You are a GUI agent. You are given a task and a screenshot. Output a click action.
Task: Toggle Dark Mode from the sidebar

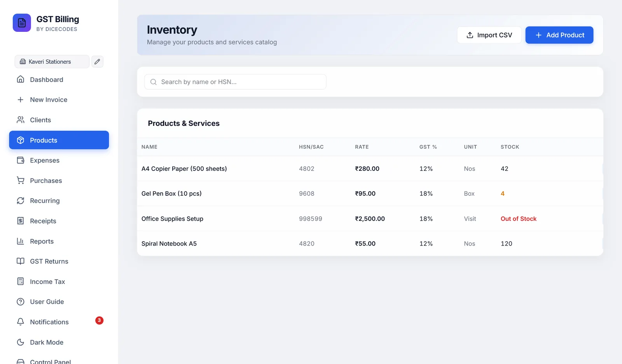tap(59, 342)
